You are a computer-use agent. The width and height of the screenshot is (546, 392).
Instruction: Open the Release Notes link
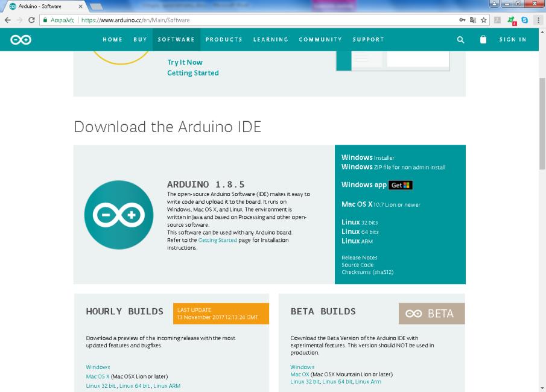pyautogui.click(x=360, y=258)
